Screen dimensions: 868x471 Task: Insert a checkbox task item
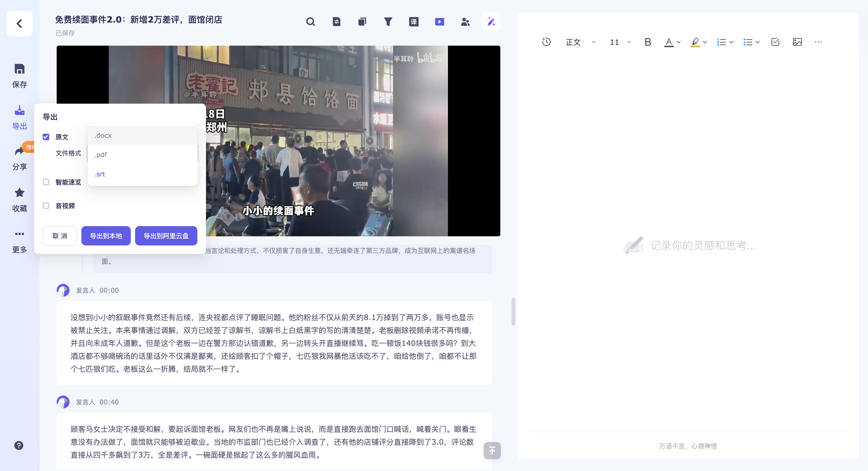(x=775, y=42)
